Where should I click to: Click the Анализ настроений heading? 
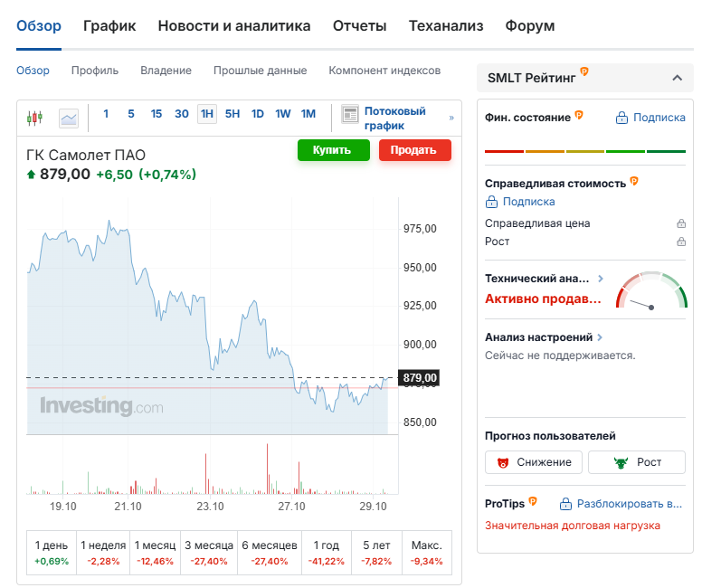tap(538, 337)
